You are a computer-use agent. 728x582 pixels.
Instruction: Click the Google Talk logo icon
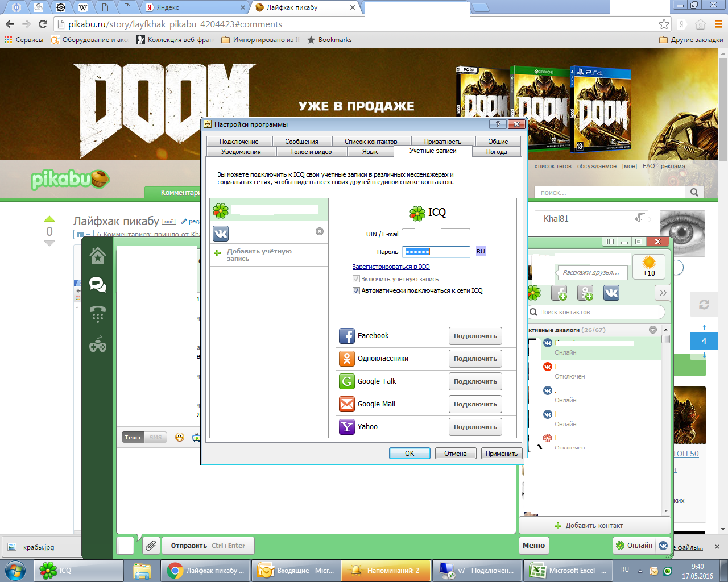coord(347,381)
